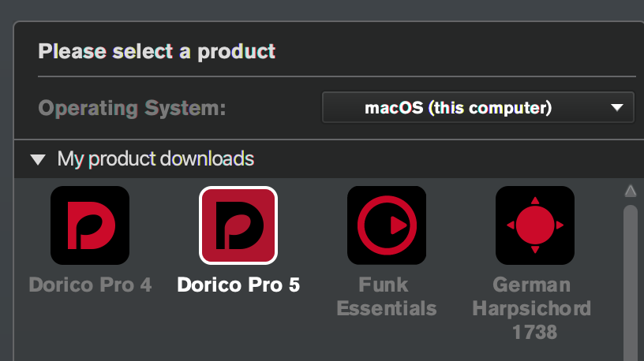This screenshot has width=644, height=361.
Task: Open the Operating System dropdown
Action: [477, 108]
